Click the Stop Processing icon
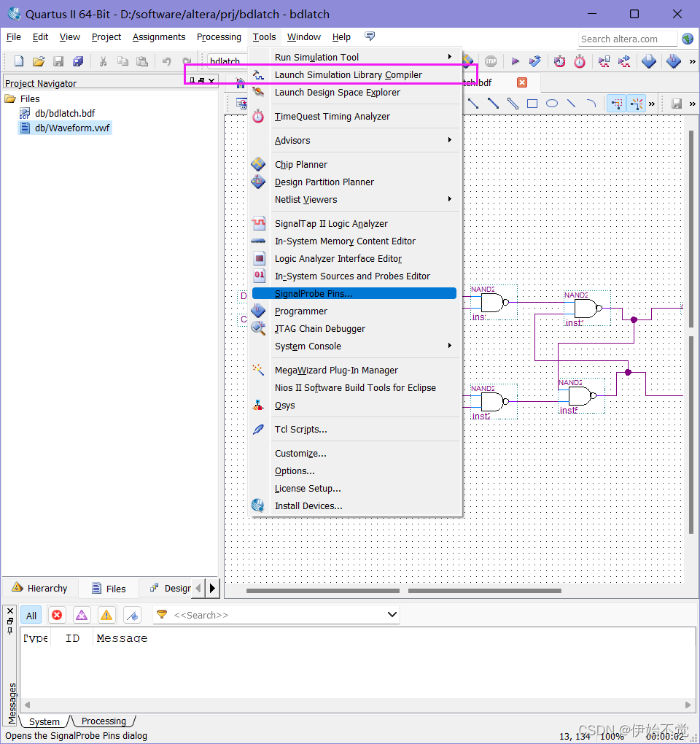Viewport: 700px width, 744px height. coord(491,61)
